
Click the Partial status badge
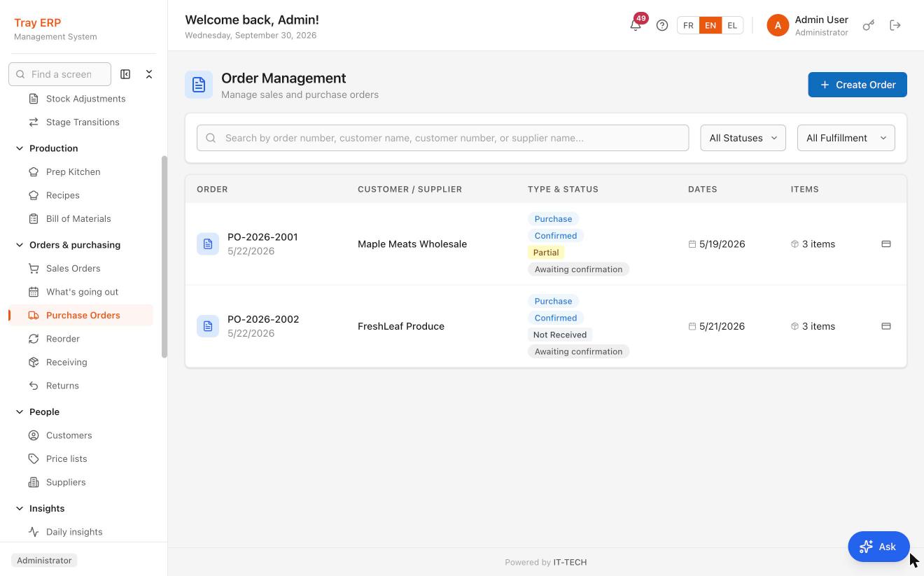[546, 253]
